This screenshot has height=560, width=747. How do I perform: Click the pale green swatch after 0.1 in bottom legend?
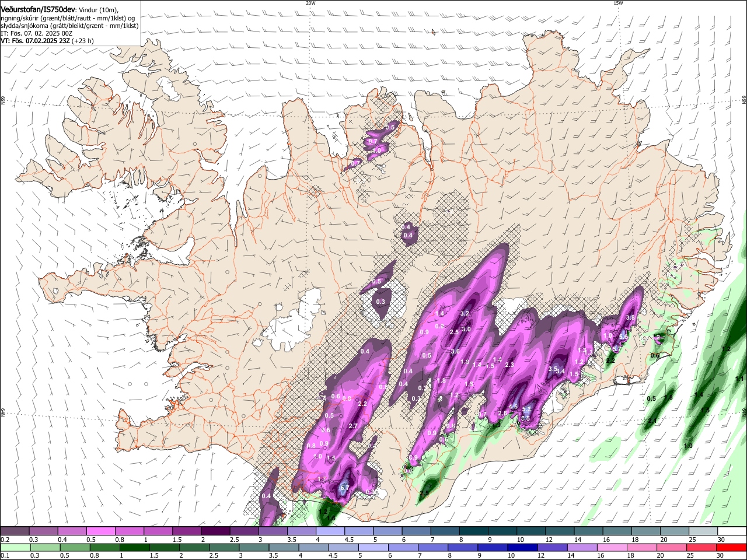point(15,547)
